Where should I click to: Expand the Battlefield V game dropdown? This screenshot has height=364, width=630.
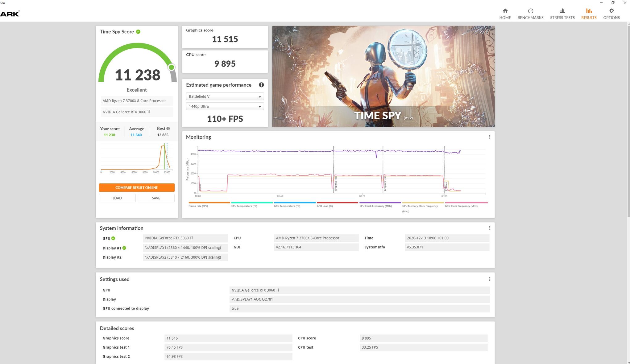click(x=225, y=96)
